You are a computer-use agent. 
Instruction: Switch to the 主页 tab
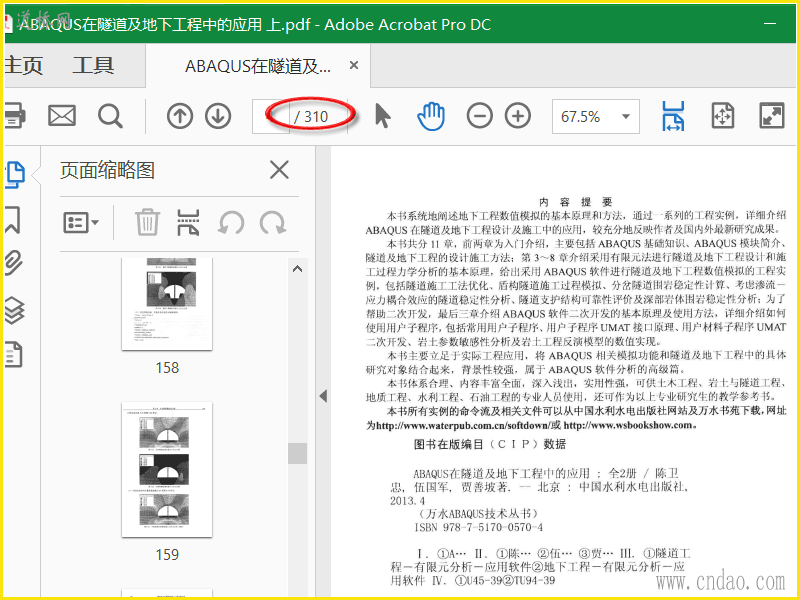coord(23,66)
